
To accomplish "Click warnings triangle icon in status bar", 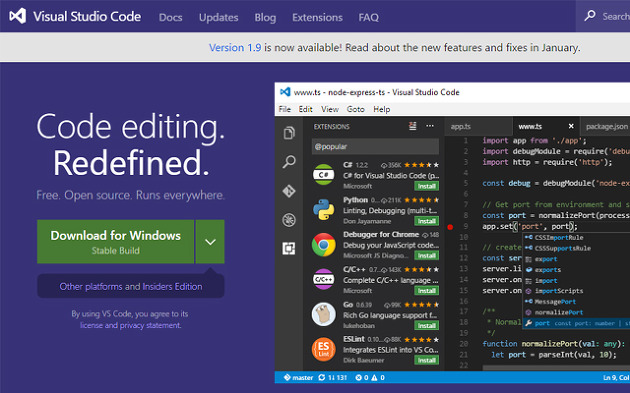I will 374,377.
